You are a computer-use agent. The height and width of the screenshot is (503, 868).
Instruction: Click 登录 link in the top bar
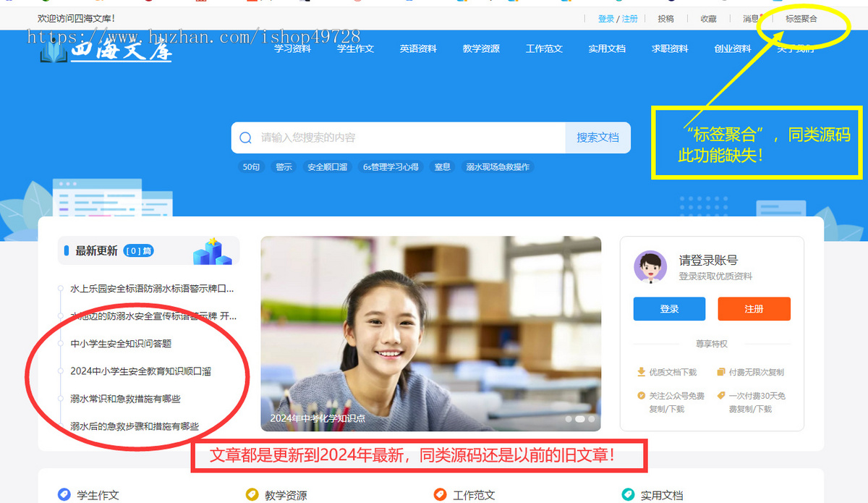pos(606,19)
